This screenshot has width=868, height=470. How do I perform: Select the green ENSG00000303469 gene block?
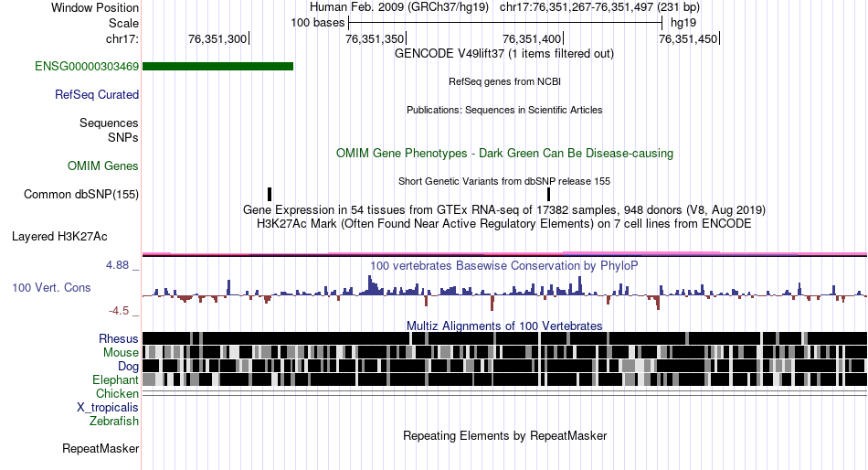click(x=217, y=67)
